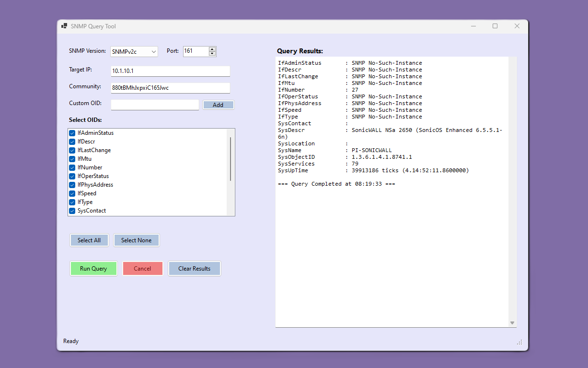The height and width of the screenshot is (368, 588).
Task: Click the results pane scroll-down arrow
Action: point(512,323)
